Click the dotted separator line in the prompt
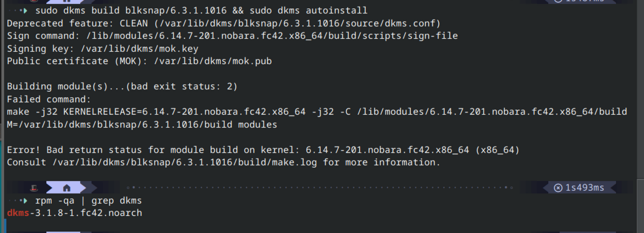The height and width of the screenshot is (233, 644). click(320, 188)
